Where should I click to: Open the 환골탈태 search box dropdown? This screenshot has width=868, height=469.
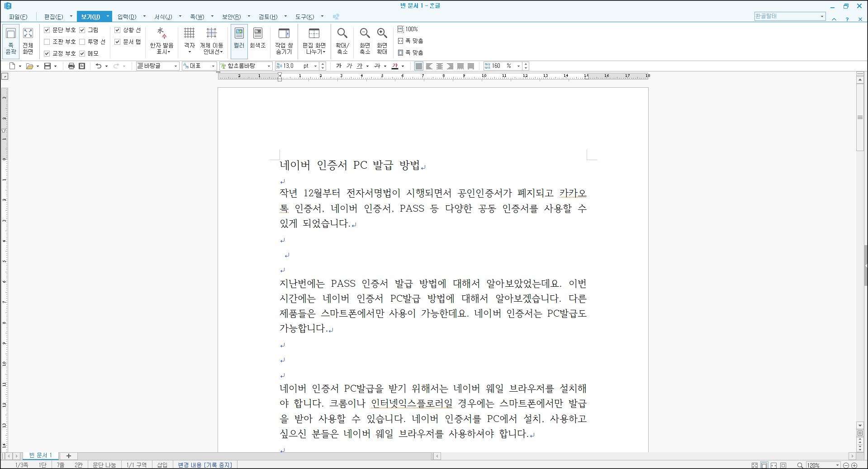tap(822, 16)
